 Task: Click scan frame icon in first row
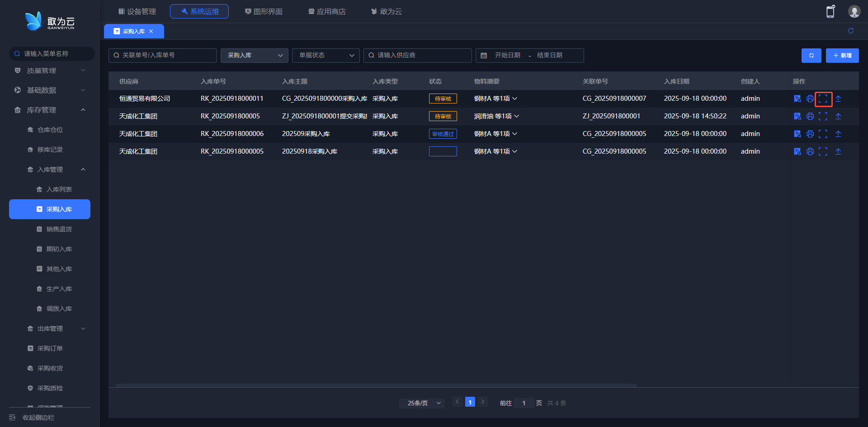(823, 99)
